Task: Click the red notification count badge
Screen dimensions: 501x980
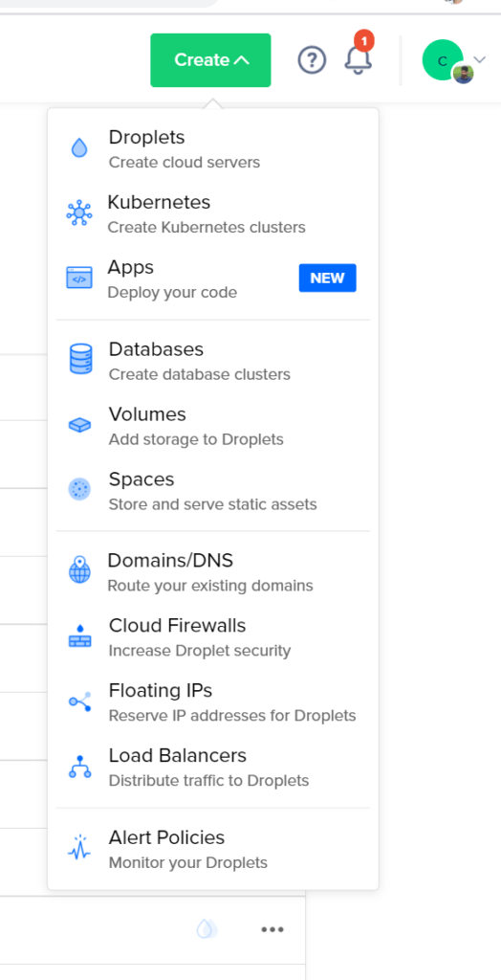Action: pos(363,41)
